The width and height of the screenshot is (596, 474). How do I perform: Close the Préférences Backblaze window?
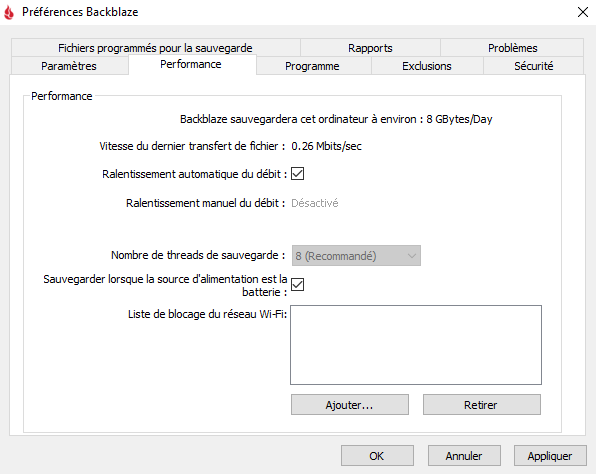coord(583,12)
